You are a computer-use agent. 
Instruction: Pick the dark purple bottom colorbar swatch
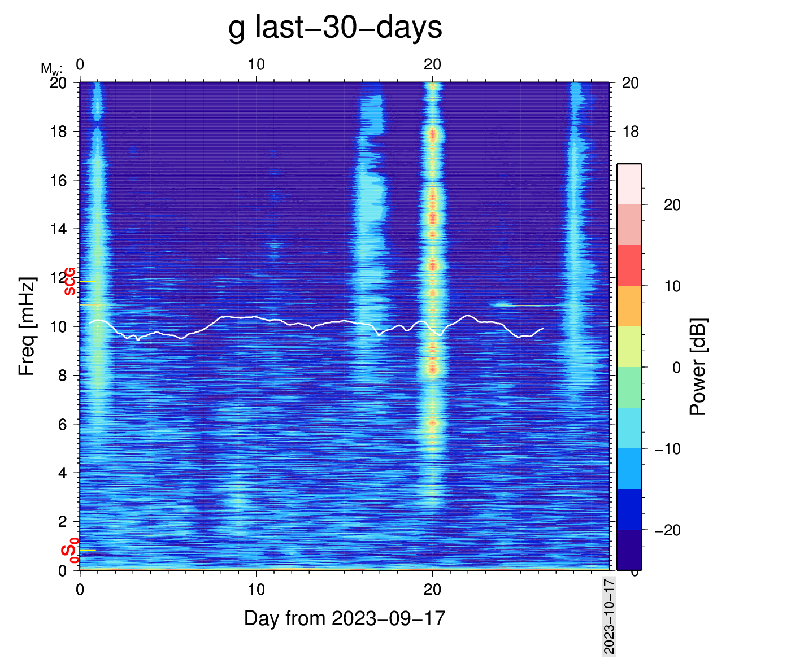point(629,549)
